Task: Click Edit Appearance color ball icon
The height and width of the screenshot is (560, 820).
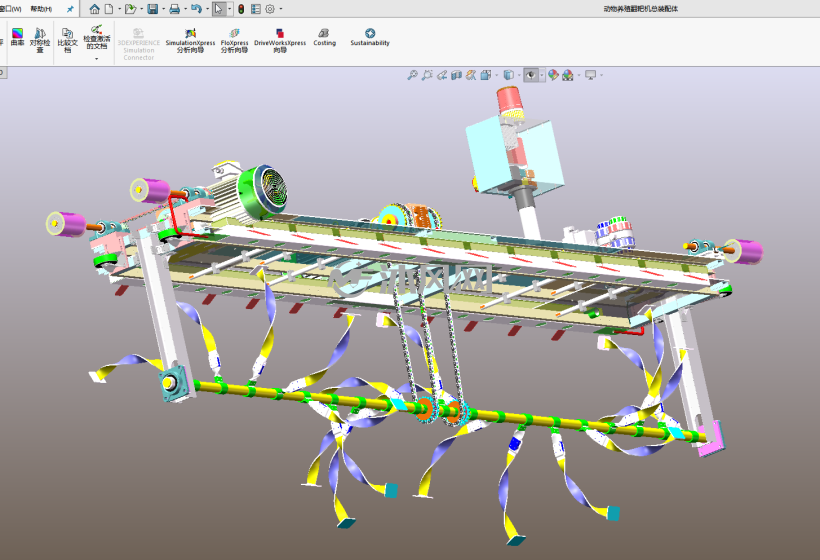Action: 553,75
